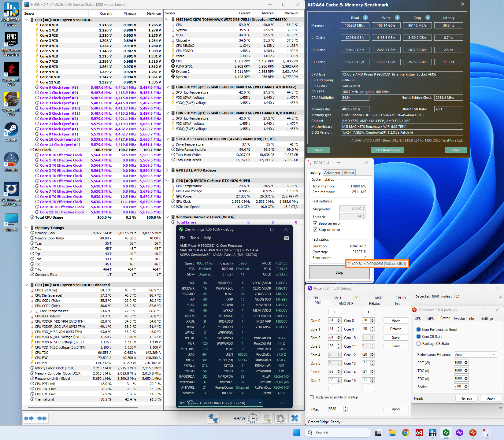Image resolution: width=504 pixels, height=440 pixels.
Task: Click AIDA64 Start Benchmark button
Action: [x=387, y=150]
